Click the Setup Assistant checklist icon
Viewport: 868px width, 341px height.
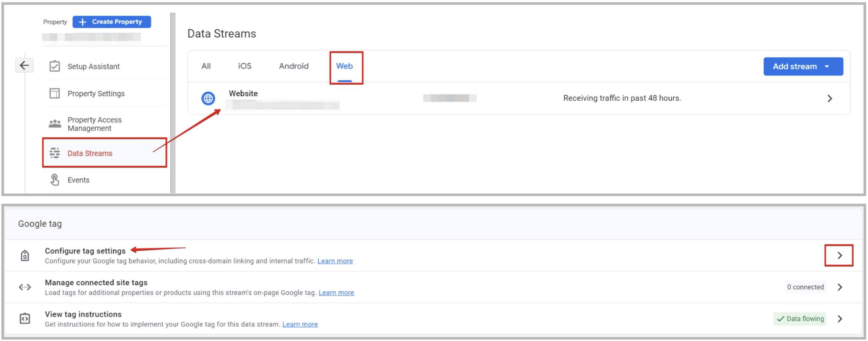tap(55, 66)
